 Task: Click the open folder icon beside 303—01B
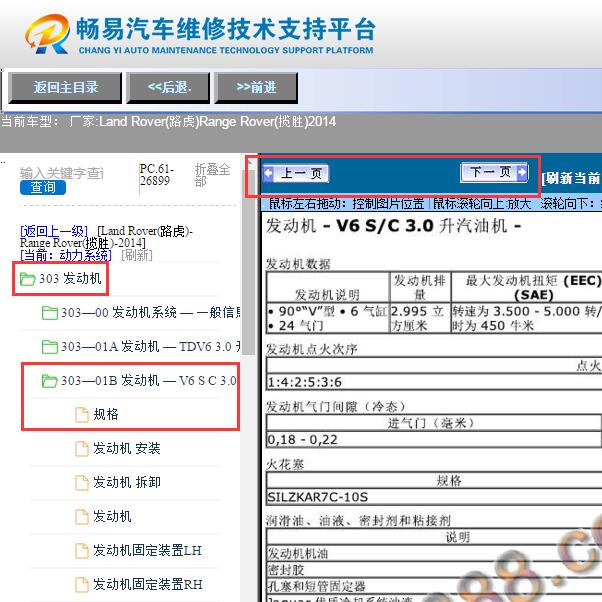(50, 381)
